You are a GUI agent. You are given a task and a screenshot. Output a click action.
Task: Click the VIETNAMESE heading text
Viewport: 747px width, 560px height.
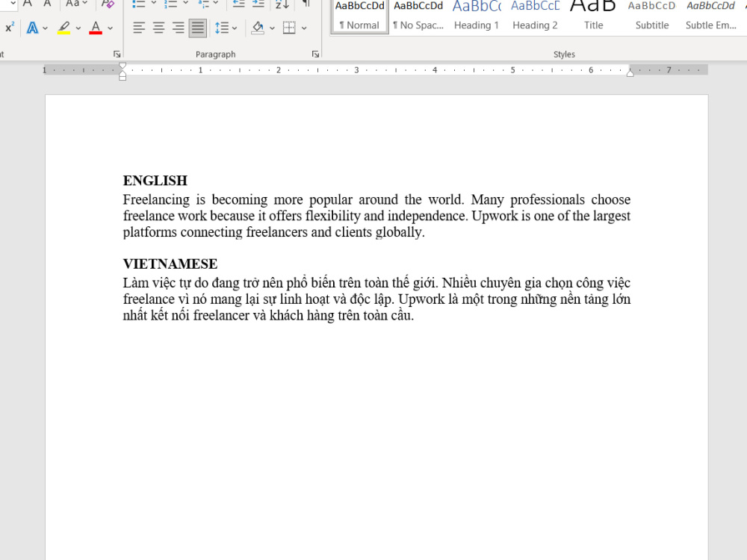click(x=170, y=264)
